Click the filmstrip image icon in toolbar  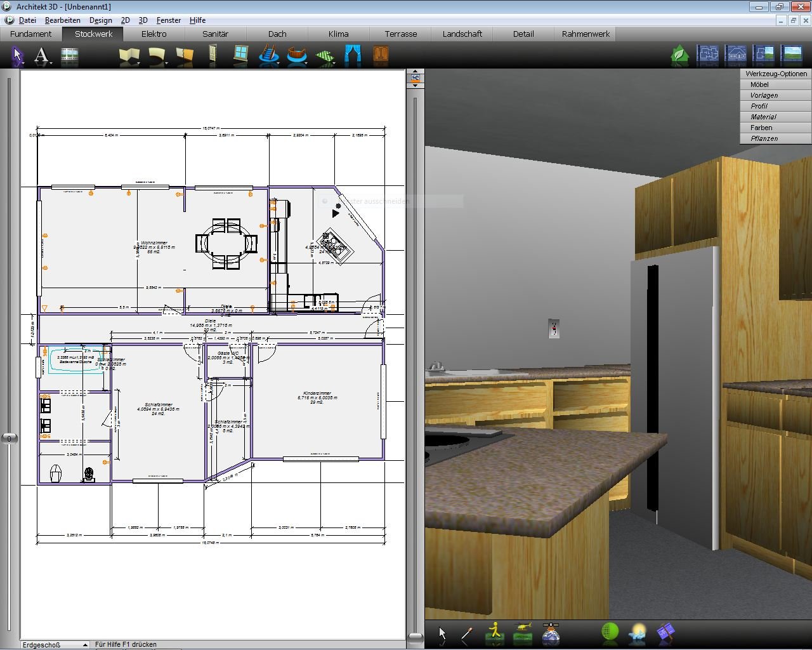pos(69,56)
